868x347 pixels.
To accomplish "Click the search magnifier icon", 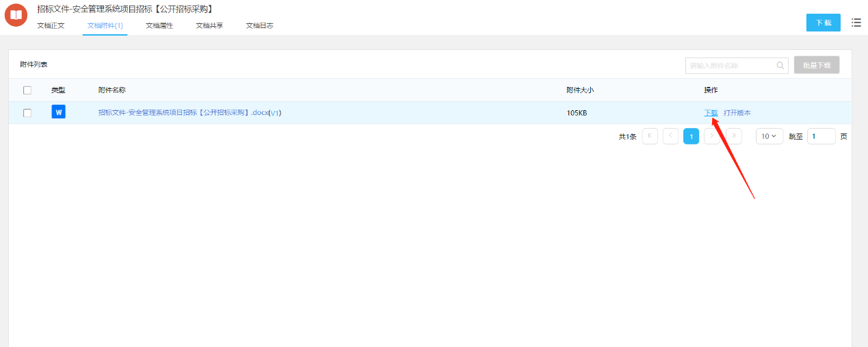I will [x=780, y=66].
